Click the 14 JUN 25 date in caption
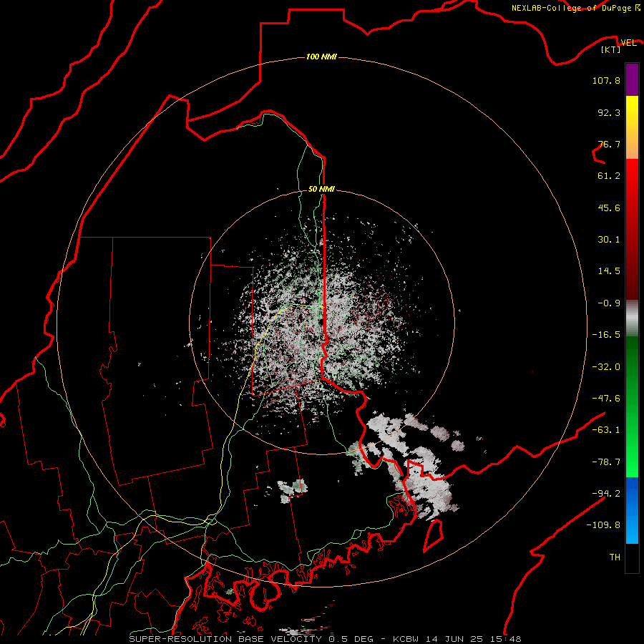The height and width of the screenshot is (644, 644). (x=454, y=639)
